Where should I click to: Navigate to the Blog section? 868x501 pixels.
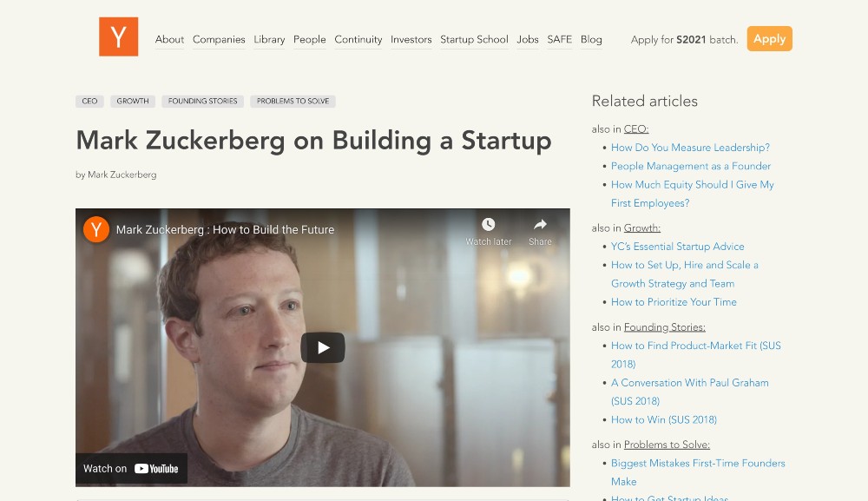pos(591,39)
